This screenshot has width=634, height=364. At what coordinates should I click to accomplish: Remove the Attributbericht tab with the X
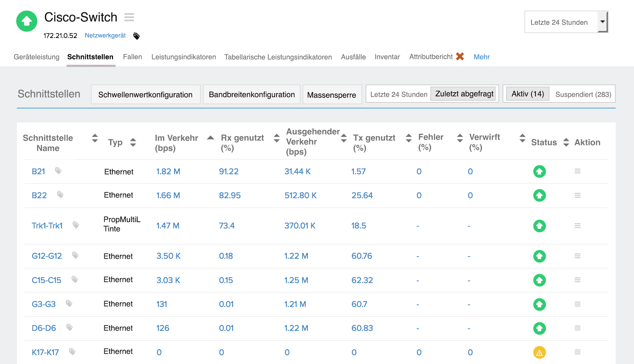460,56
